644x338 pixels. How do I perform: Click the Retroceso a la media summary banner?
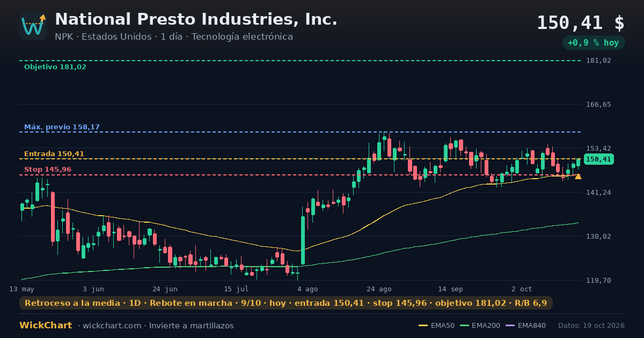pos(286,303)
